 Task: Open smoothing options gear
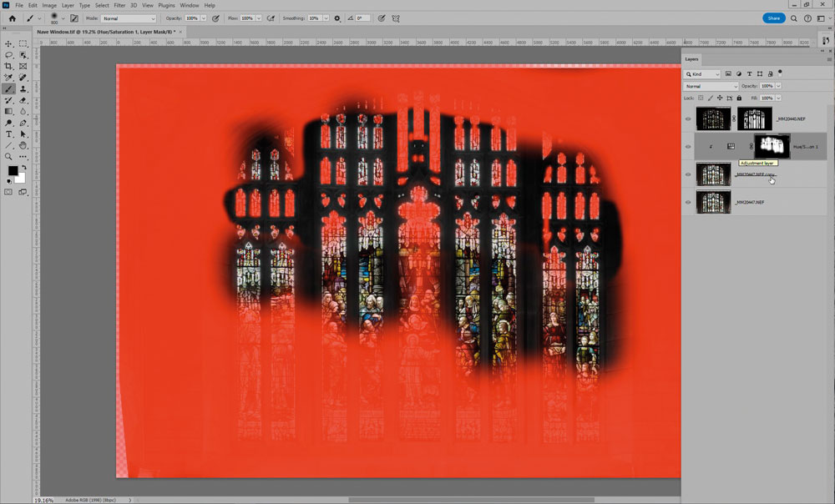pos(337,18)
